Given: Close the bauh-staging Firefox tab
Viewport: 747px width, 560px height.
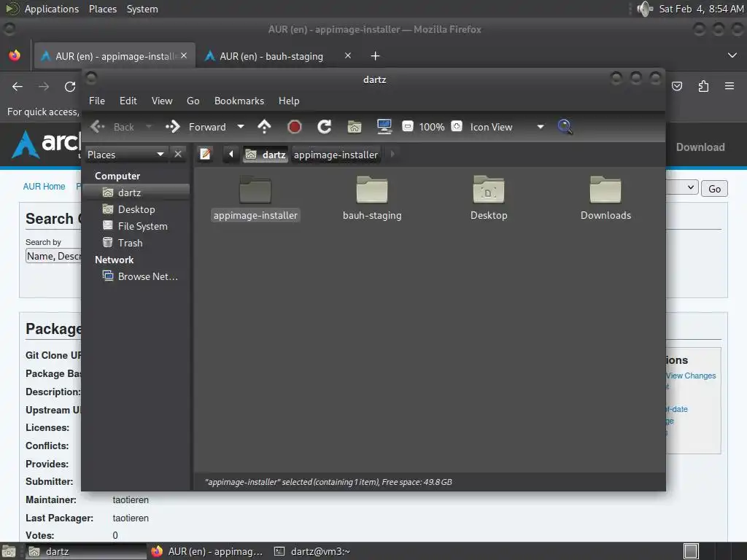Looking at the screenshot, I should tap(348, 55).
